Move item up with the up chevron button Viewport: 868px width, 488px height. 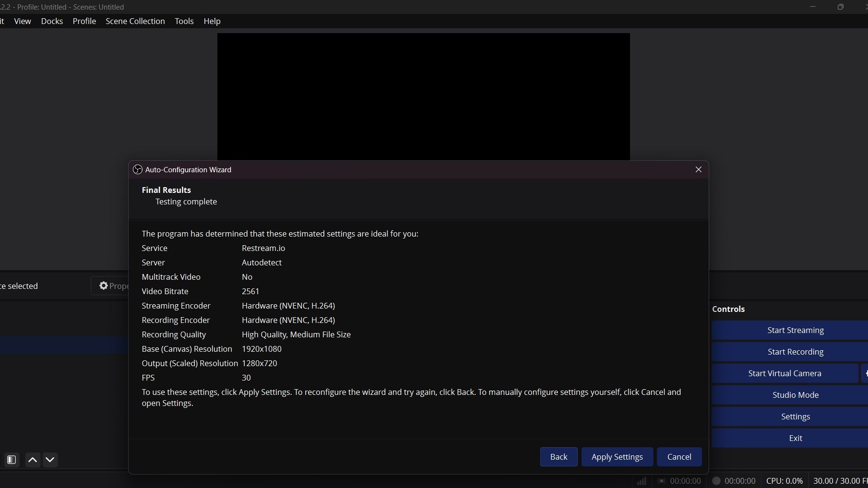(x=33, y=460)
